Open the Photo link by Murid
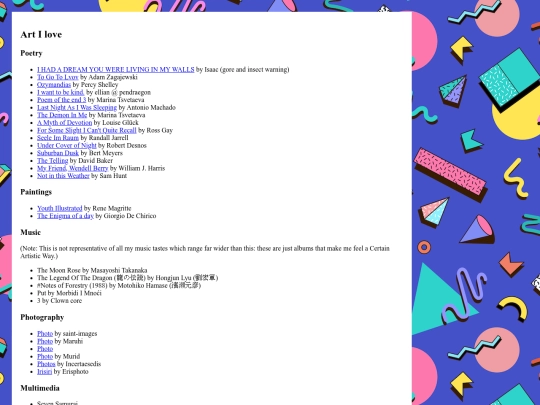Screen dimensions: 540x405 coord(45,356)
